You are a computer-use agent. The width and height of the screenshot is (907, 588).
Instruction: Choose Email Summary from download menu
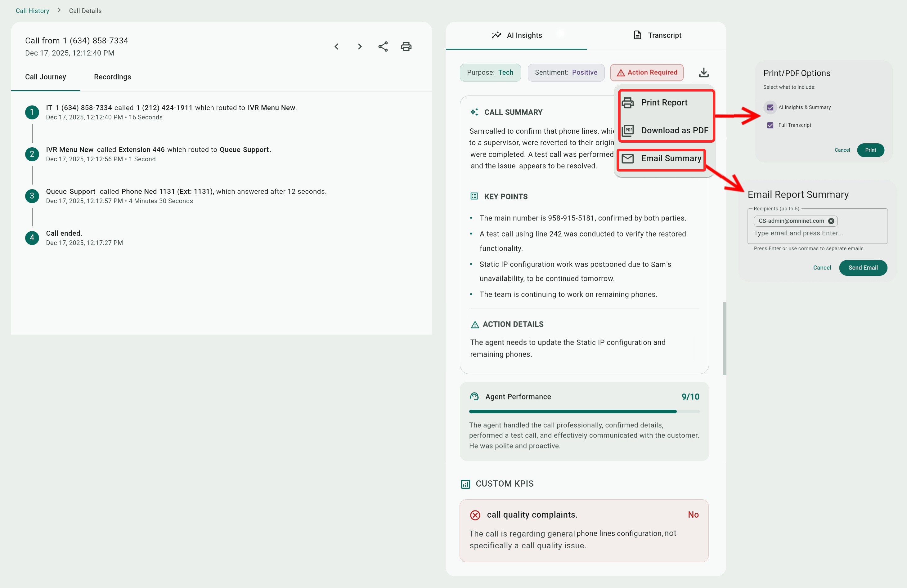click(671, 158)
